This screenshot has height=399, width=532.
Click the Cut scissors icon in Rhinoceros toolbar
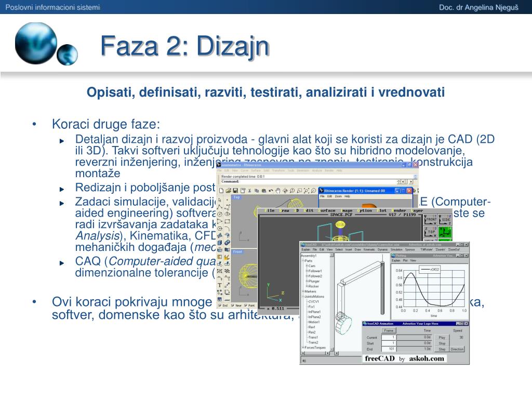(x=250, y=191)
